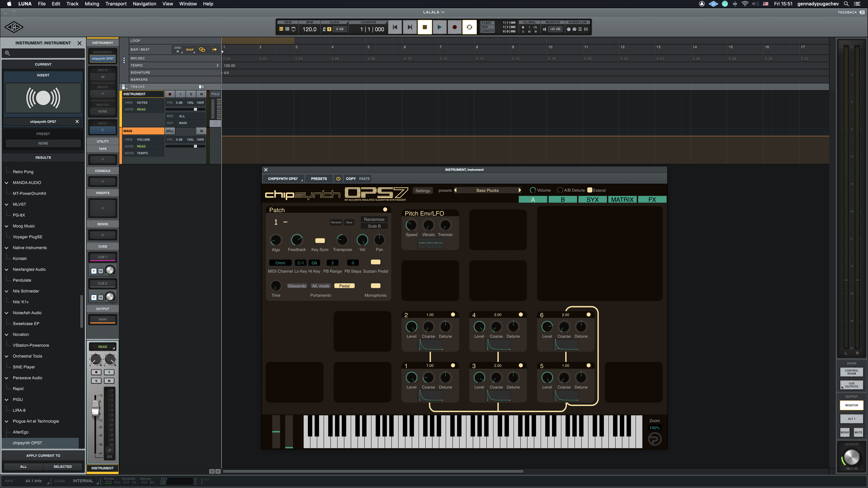The height and width of the screenshot is (488, 868).
Task: Mute the INSTRUMENT track
Action: [x=202, y=94]
